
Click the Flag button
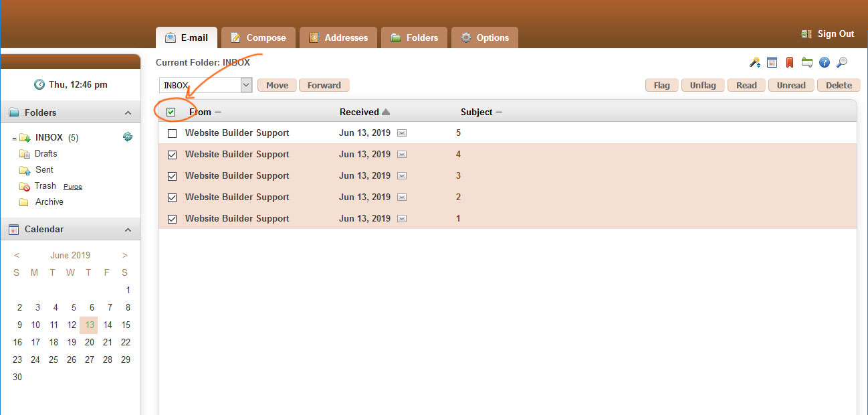(x=662, y=85)
